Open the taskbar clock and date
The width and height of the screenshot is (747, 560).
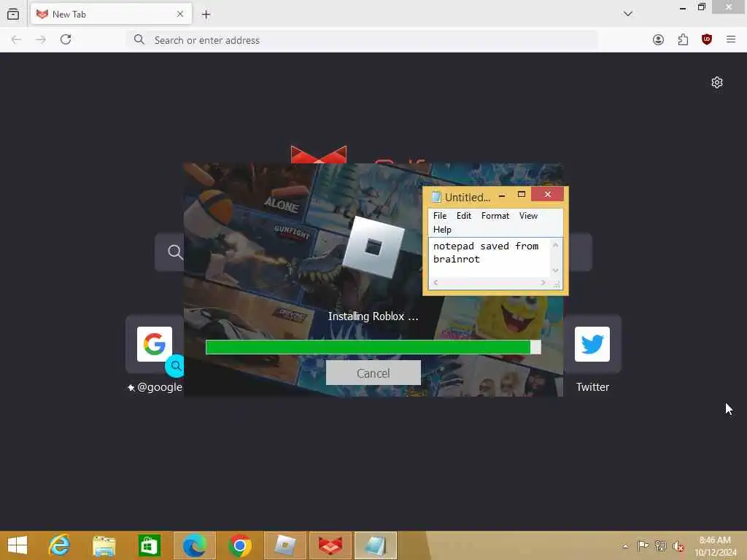click(715, 546)
